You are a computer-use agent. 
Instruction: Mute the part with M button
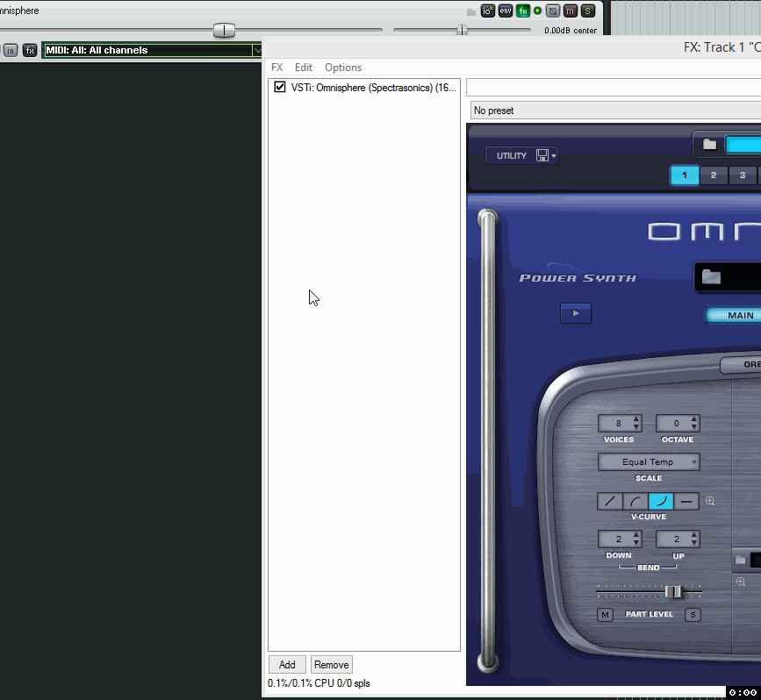[606, 615]
